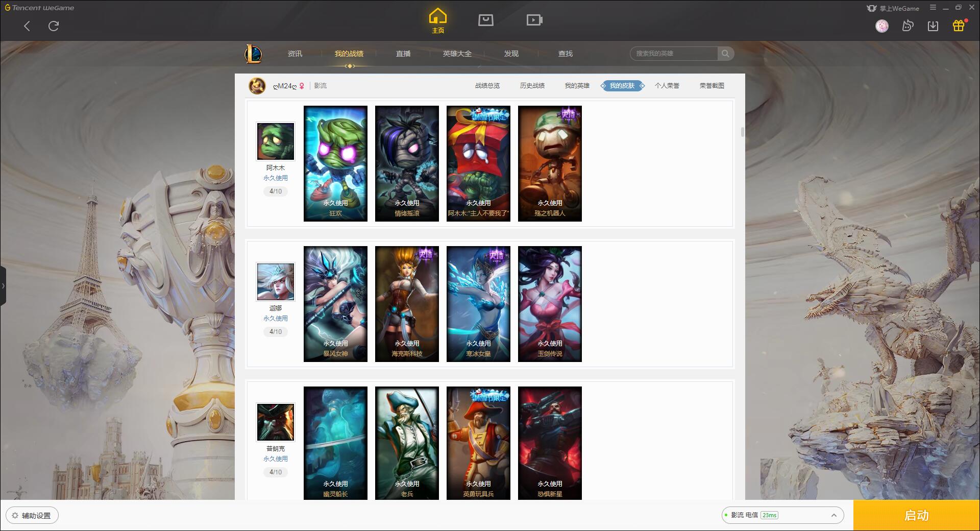
Task: Open the 情绪摇滚 skin card
Action: pyautogui.click(x=407, y=163)
